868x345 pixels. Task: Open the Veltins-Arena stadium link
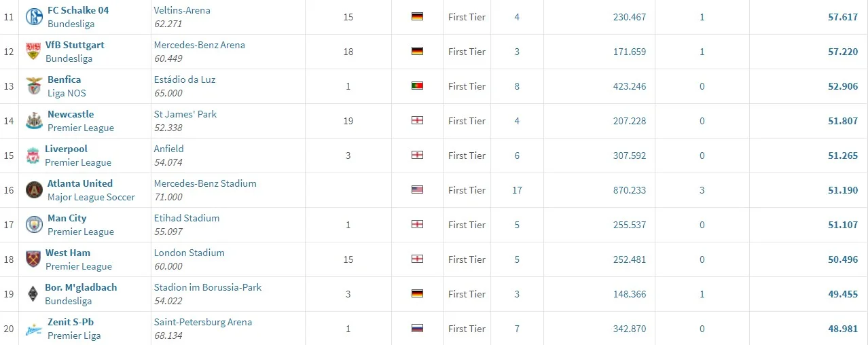182,10
